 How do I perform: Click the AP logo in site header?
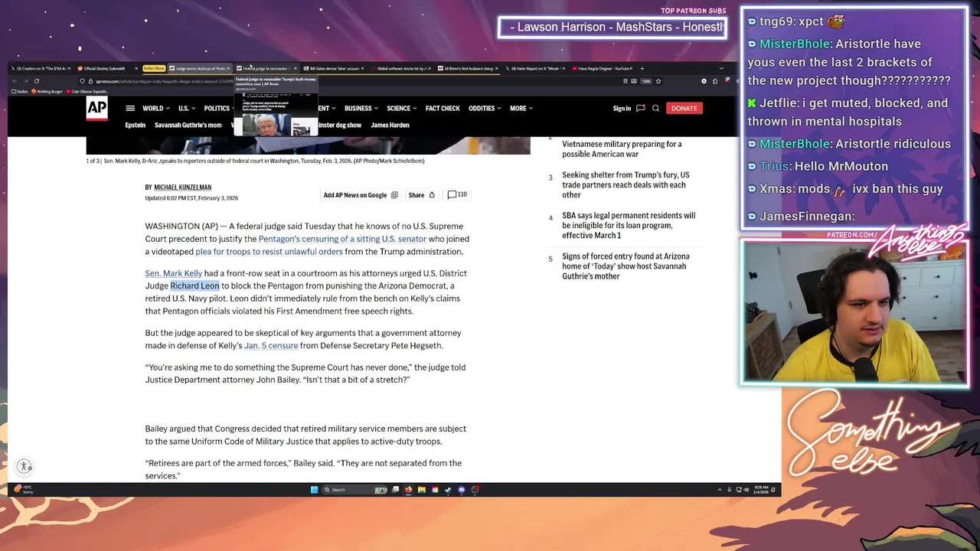(96, 110)
